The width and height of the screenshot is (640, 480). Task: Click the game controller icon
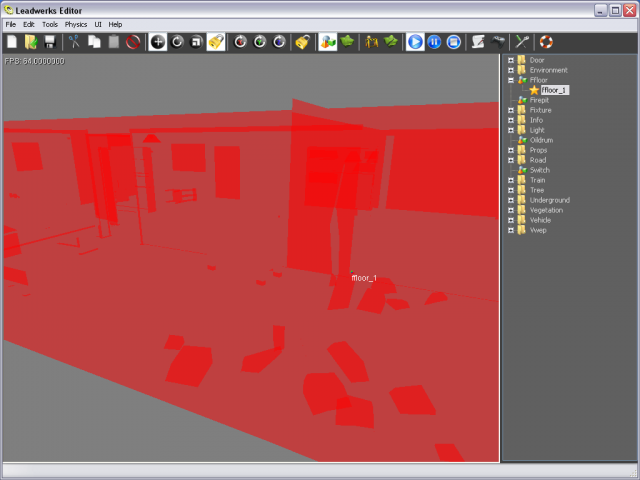point(497,42)
